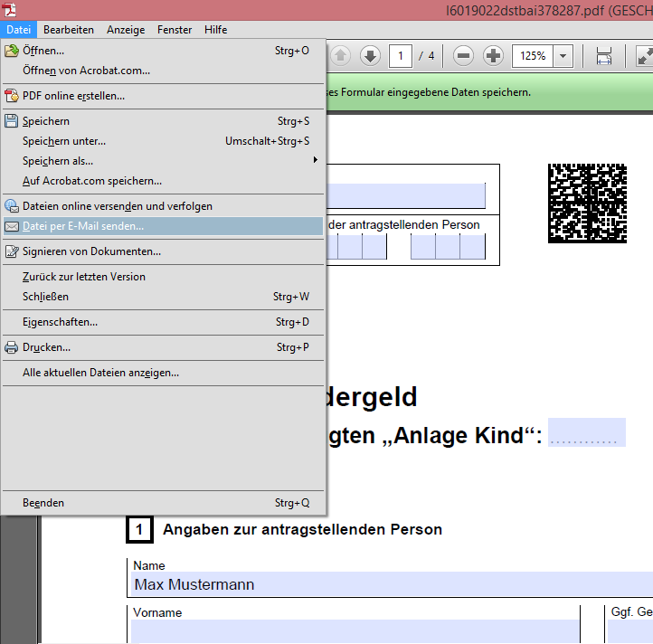Click the zoom in plus icon

coord(493,56)
